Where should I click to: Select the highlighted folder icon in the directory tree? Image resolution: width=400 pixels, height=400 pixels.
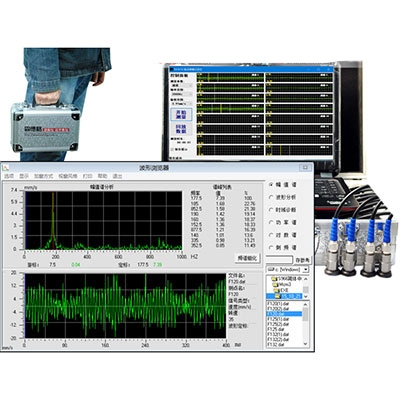point(277,296)
